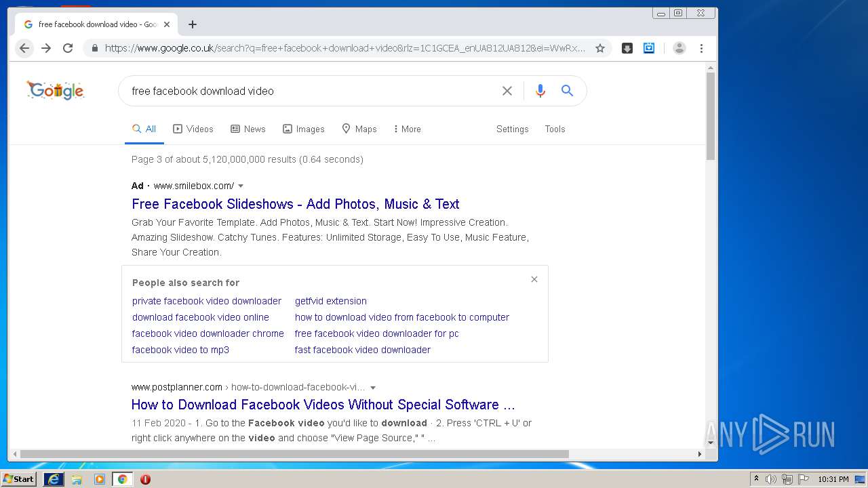Search fast facebook video downloader
Screen dimensions: 868x488
tap(363, 350)
